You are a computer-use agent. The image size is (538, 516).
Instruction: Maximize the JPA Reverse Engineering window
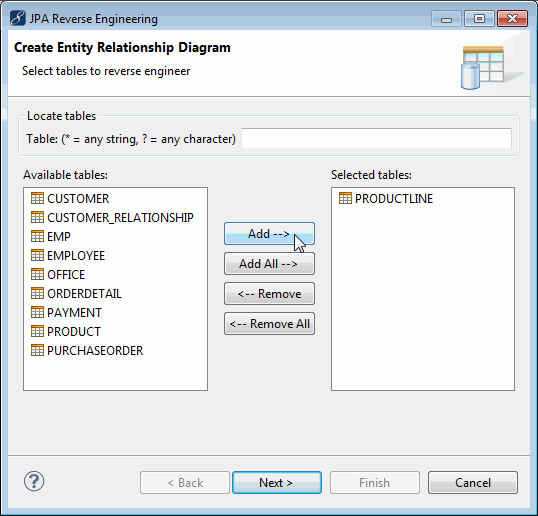[479, 19]
